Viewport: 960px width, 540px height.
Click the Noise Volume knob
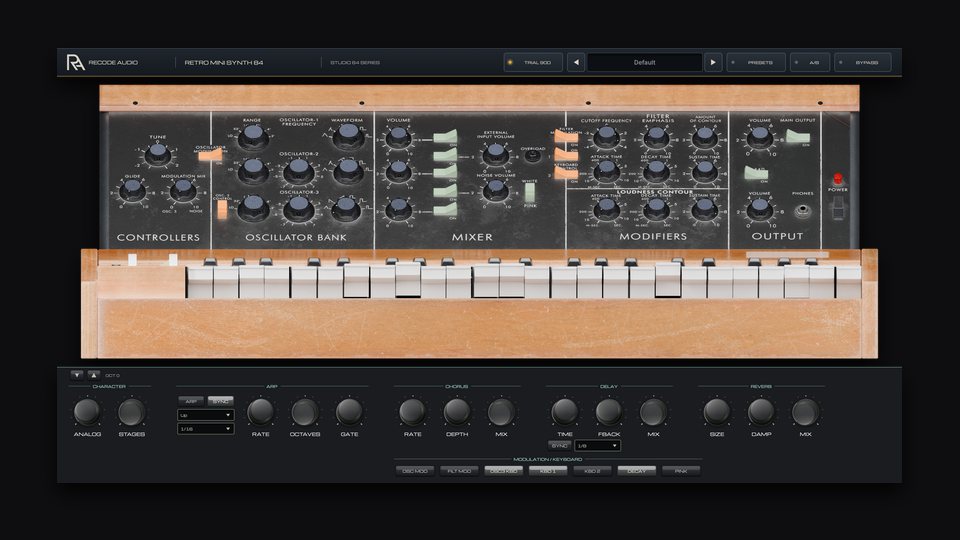tap(495, 191)
